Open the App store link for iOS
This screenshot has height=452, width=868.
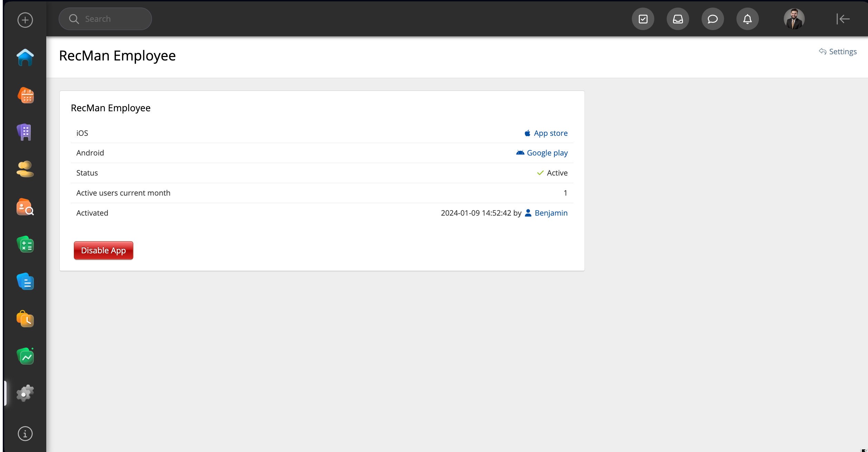(x=546, y=133)
